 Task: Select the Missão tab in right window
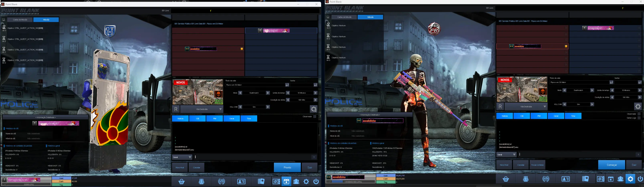[371, 17]
